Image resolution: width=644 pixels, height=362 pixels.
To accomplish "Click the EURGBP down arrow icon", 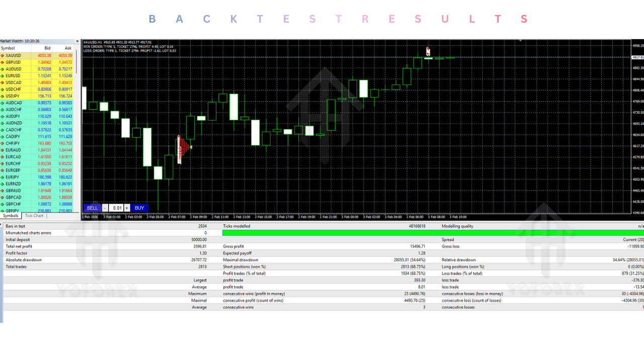I will [x=3, y=170].
